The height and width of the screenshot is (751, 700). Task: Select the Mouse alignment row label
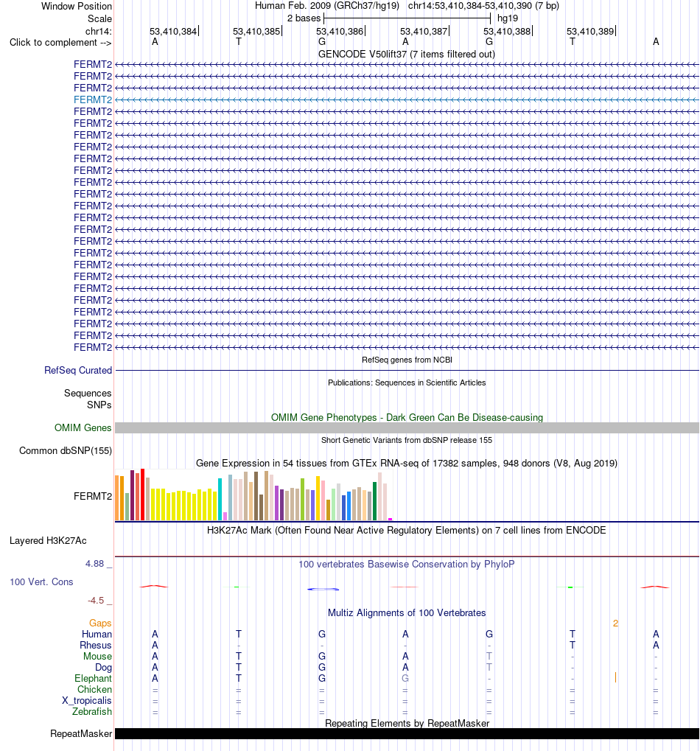(x=97, y=656)
